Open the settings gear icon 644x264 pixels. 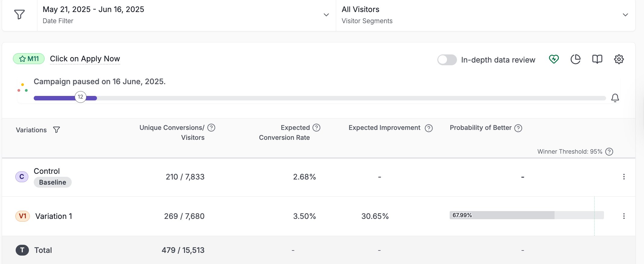[619, 59]
